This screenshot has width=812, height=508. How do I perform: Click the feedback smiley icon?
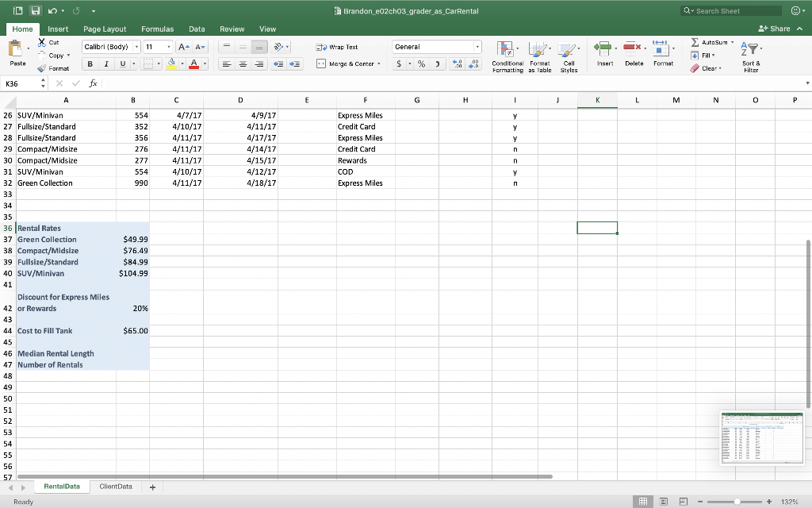click(796, 10)
